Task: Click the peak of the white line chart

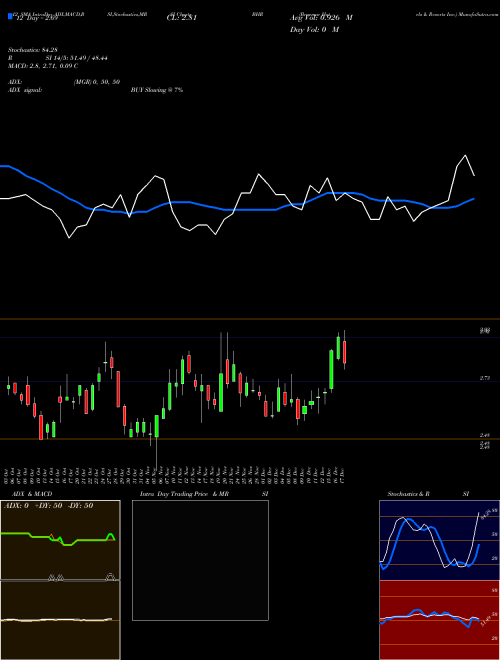Action: tap(465, 156)
